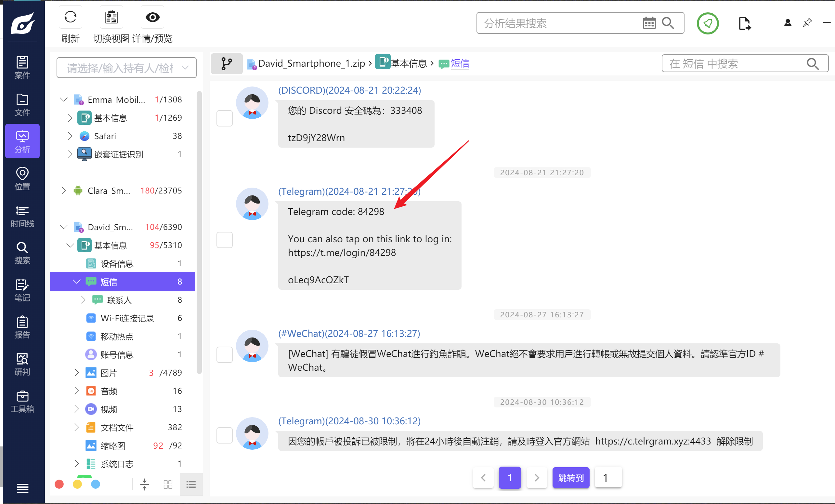Open the timeline (时间线) sidebar section
Screen dimensions: 835x504
(x=22, y=217)
